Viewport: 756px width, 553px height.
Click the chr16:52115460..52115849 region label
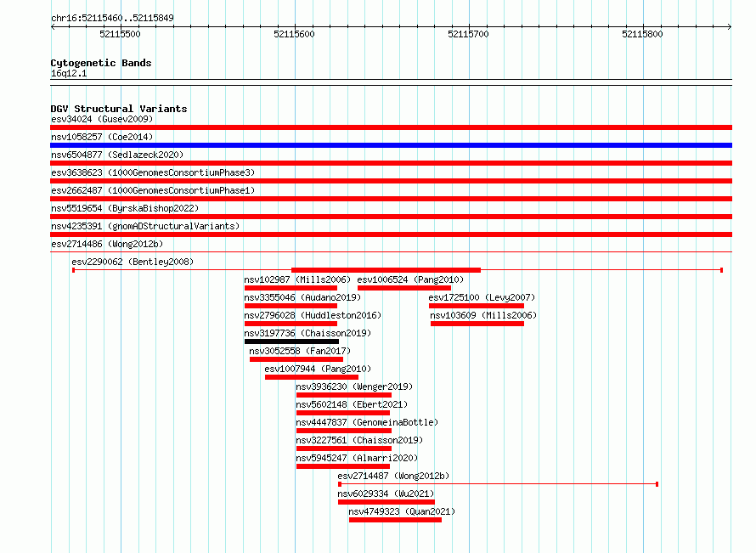point(112,18)
